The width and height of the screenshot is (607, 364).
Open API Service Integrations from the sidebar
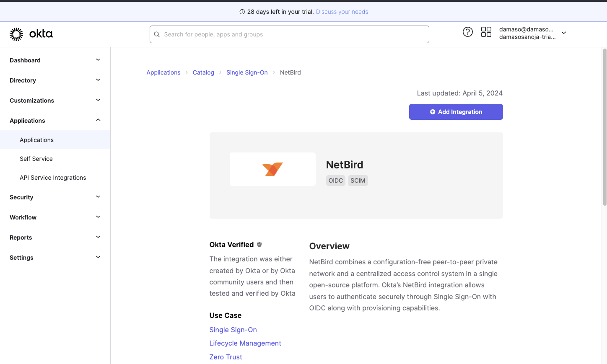click(x=53, y=178)
